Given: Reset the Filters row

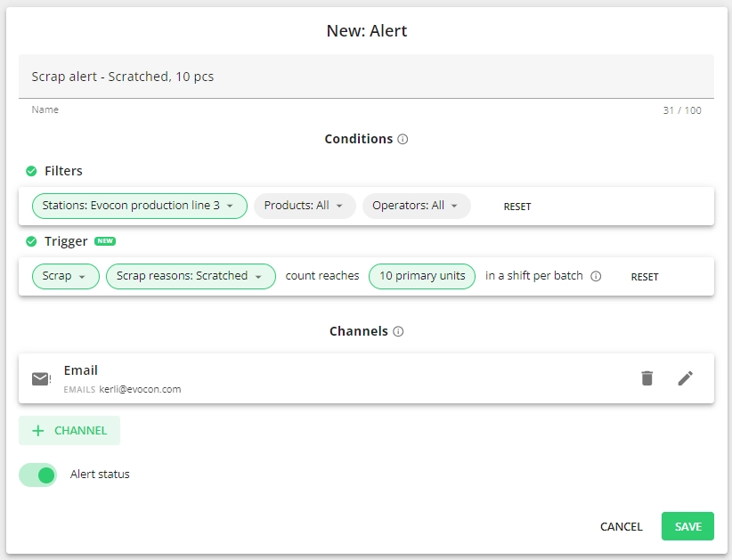Looking at the screenshot, I should (x=517, y=207).
